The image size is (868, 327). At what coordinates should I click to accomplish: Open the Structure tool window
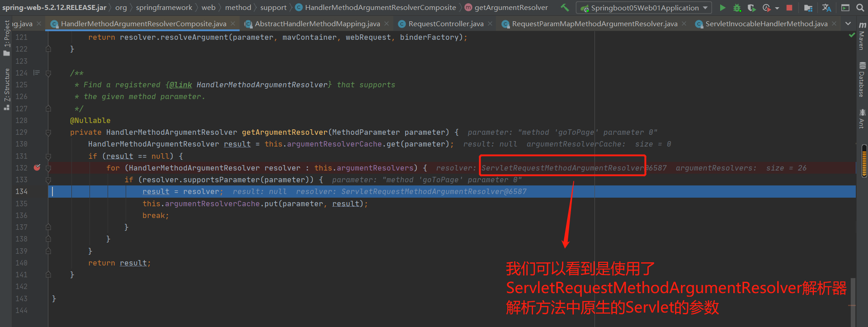pos(6,89)
